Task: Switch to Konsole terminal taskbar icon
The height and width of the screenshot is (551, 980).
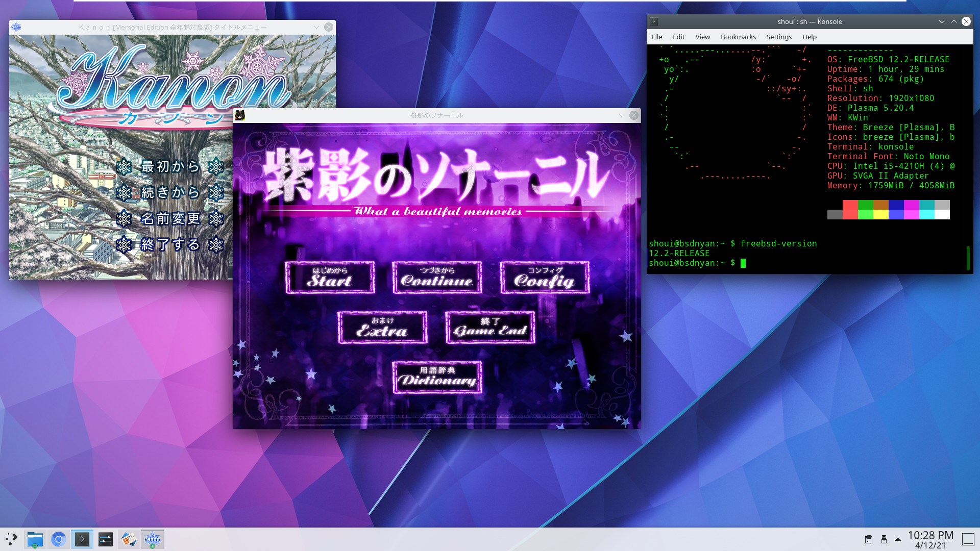Action: pyautogui.click(x=82, y=539)
